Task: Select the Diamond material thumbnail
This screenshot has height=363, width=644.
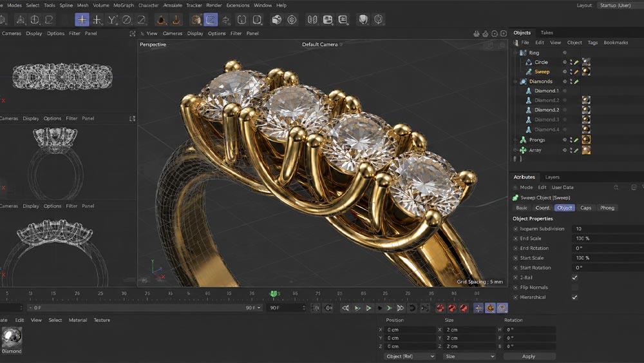Action: point(12,337)
